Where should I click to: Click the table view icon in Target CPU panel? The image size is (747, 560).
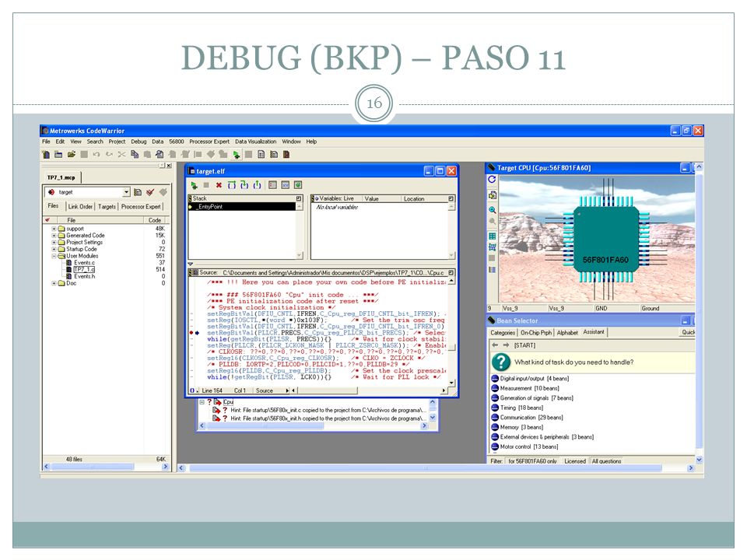(x=492, y=236)
